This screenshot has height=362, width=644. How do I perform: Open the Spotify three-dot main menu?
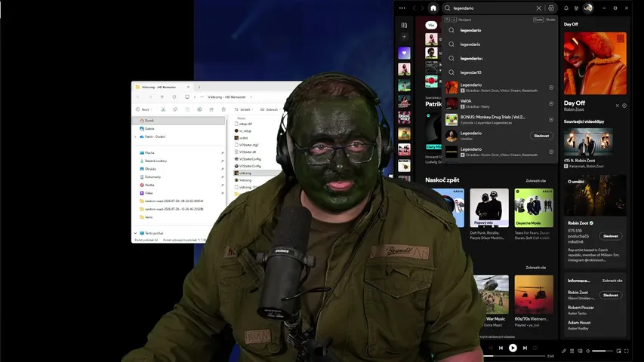402,8
